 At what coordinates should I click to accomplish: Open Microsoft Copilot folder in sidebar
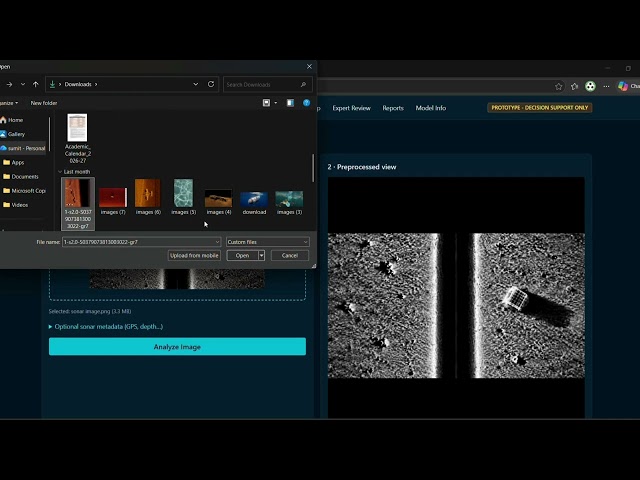click(x=23, y=191)
